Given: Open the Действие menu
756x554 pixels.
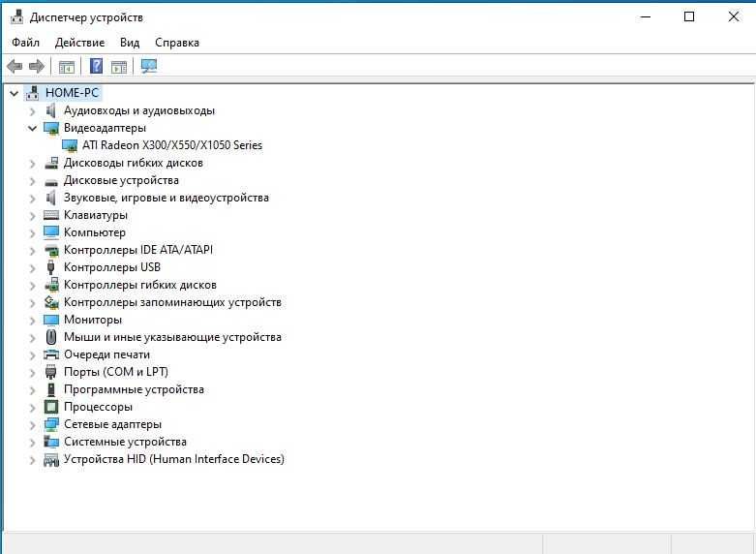Looking at the screenshot, I should [x=79, y=43].
